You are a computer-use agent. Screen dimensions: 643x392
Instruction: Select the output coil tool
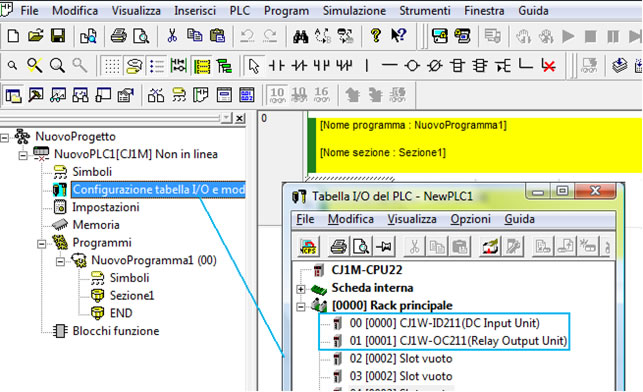click(x=412, y=66)
